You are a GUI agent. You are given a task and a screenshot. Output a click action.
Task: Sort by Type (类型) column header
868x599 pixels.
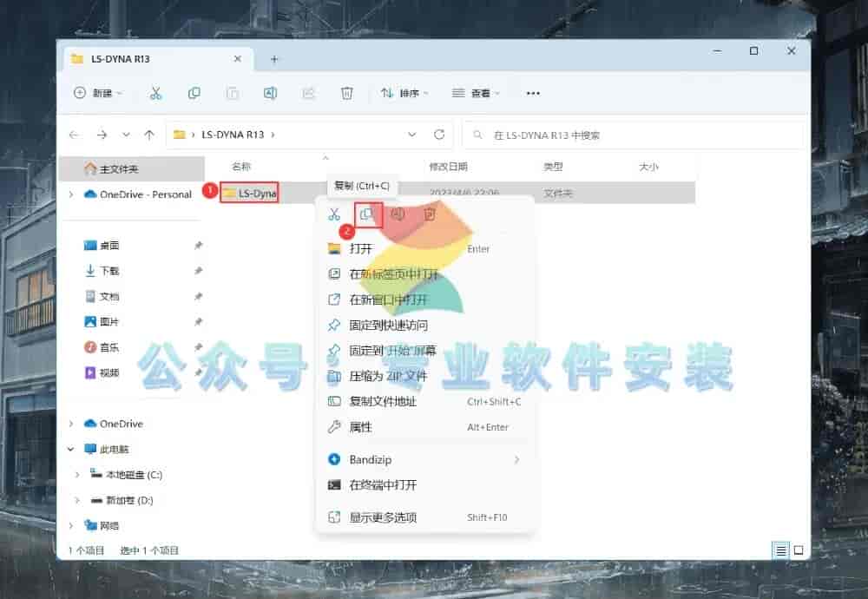553,167
